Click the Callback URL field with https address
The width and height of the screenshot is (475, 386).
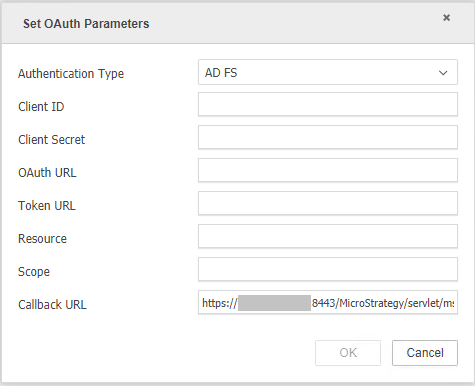click(x=328, y=302)
